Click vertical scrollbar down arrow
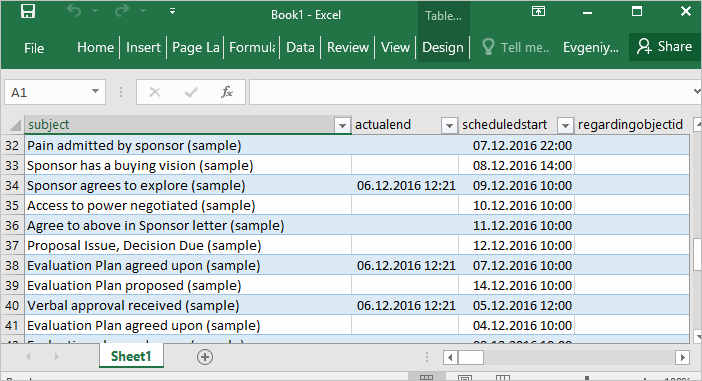 click(x=697, y=336)
